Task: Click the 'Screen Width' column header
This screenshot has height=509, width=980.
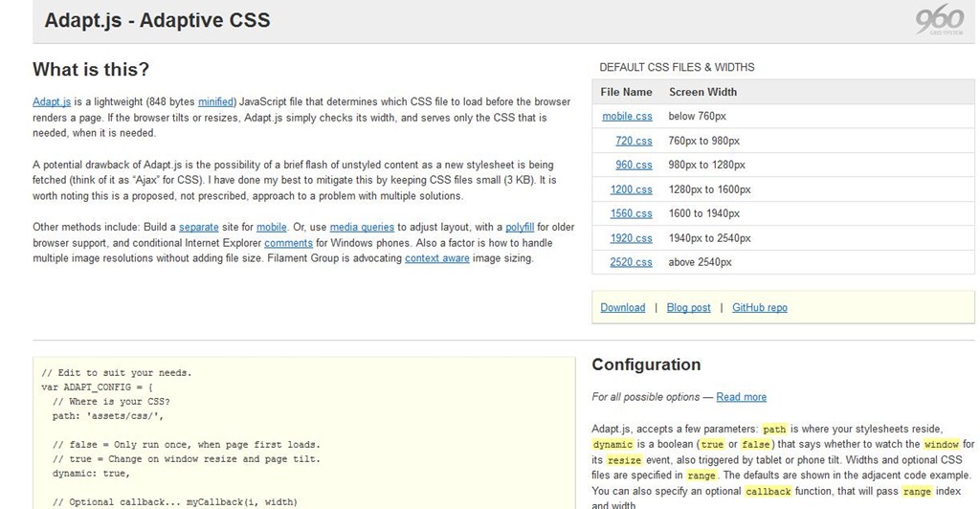Action: point(703,92)
